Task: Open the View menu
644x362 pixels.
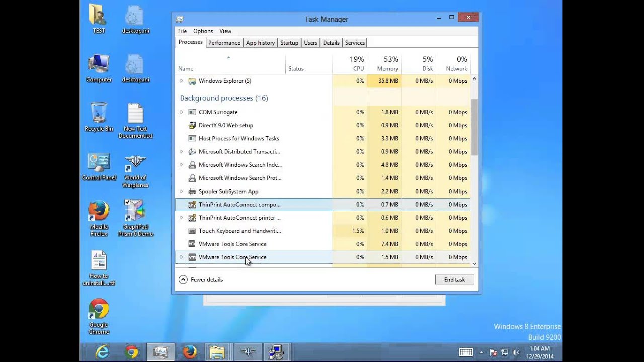Action: point(225,31)
